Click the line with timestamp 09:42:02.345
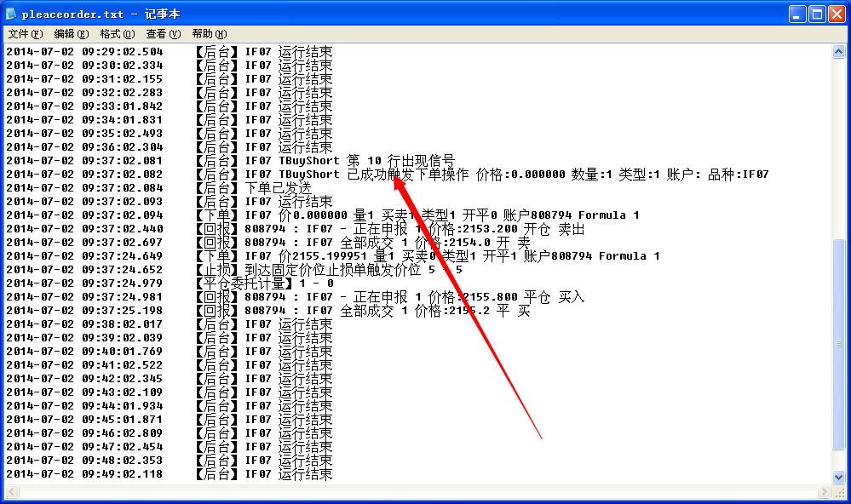The height and width of the screenshot is (504, 851). click(170, 379)
